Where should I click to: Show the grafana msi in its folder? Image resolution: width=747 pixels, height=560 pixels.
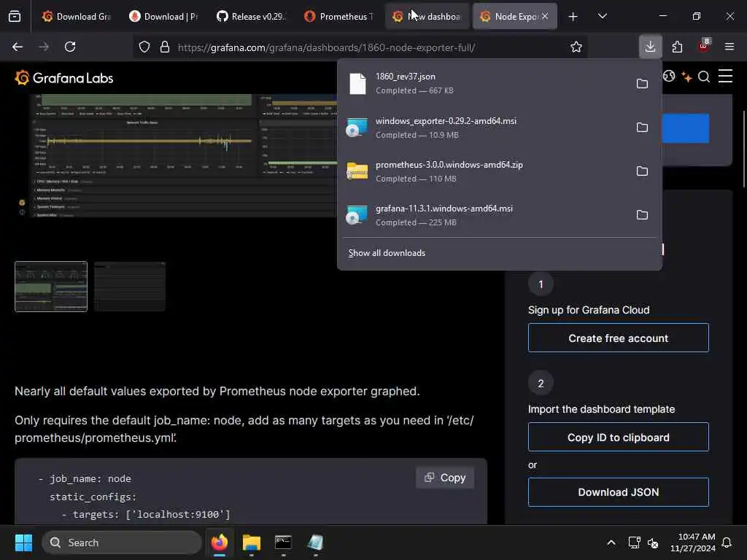(x=642, y=215)
